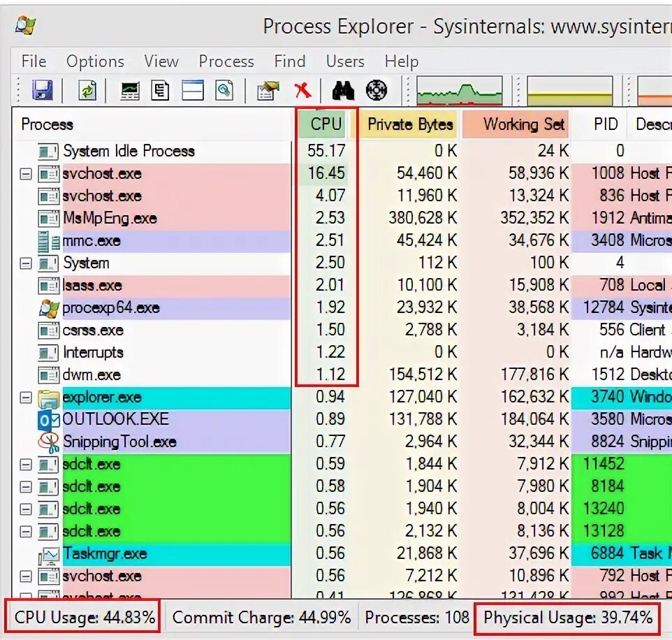The width and height of the screenshot is (672, 640).
Task: Select the MsMpEng.exe process name
Action: pyautogui.click(x=110, y=218)
